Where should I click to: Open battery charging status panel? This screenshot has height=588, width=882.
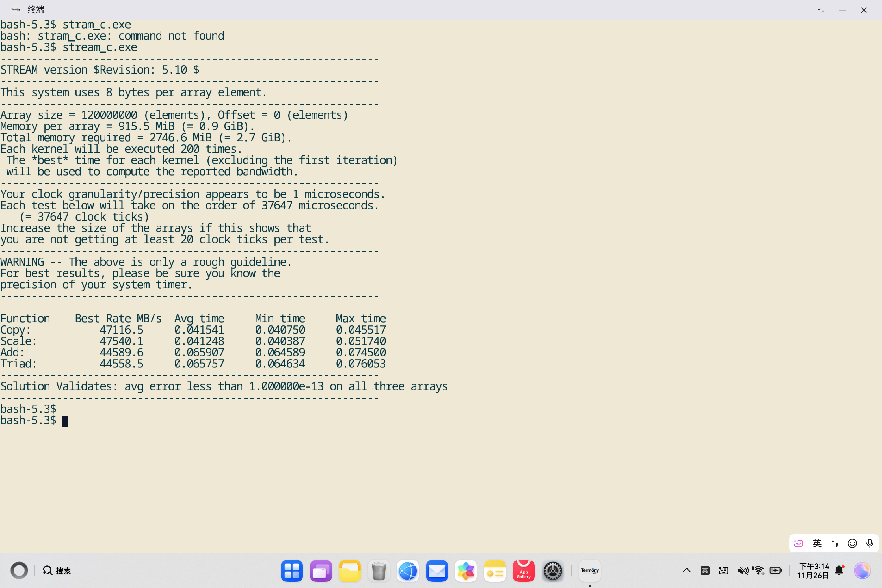[x=775, y=570]
